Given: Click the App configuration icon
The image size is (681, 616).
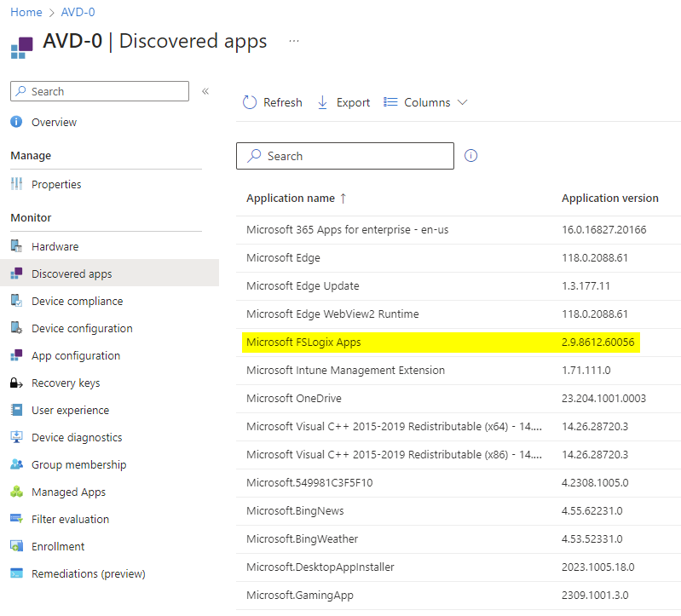Looking at the screenshot, I should point(16,355).
